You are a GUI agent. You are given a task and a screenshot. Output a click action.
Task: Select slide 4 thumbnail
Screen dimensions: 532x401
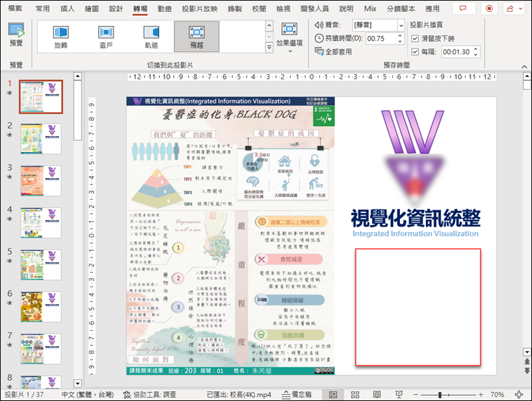click(40, 223)
